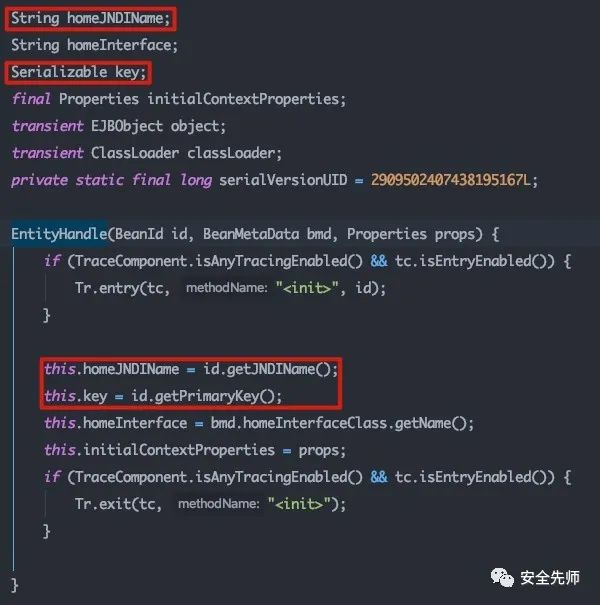Click the Tr.entry method call
This screenshot has height=605, width=600.
pyautogui.click(x=106, y=288)
